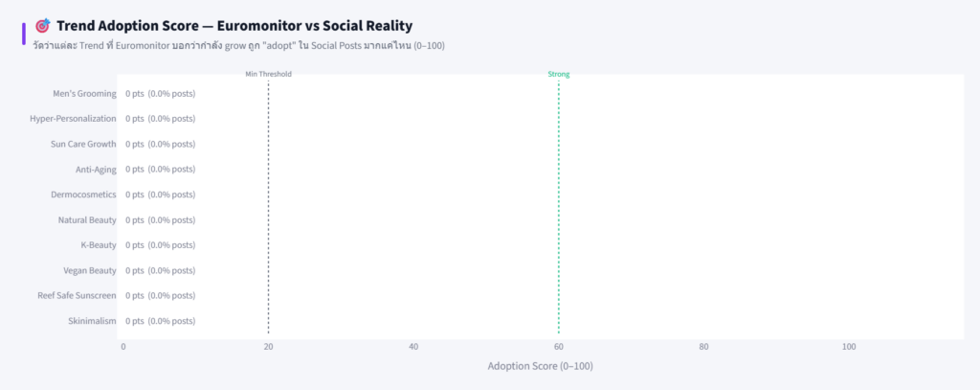980x390 pixels.
Task: Click the 80 tick on the x-axis
Action: pos(703,346)
